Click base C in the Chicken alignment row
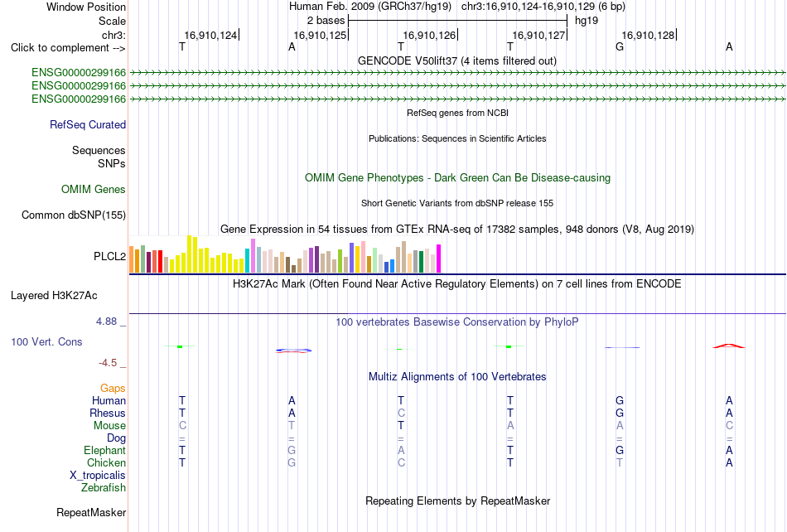This screenshot has width=787, height=532. pyautogui.click(x=401, y=462)
